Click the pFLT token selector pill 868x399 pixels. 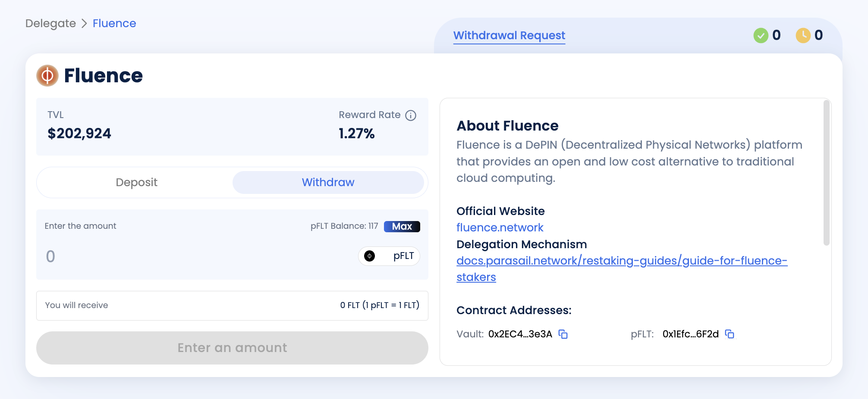389,256
